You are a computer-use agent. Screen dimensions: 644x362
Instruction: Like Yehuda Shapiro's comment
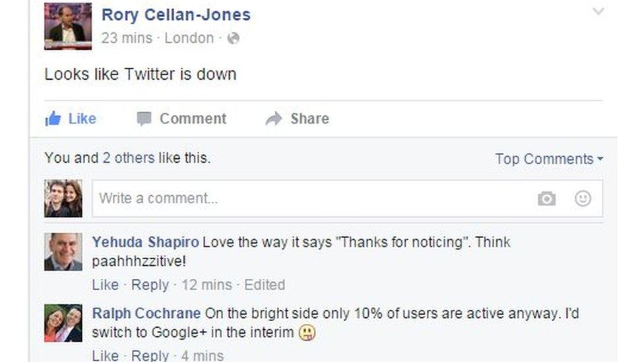point(105,285)
